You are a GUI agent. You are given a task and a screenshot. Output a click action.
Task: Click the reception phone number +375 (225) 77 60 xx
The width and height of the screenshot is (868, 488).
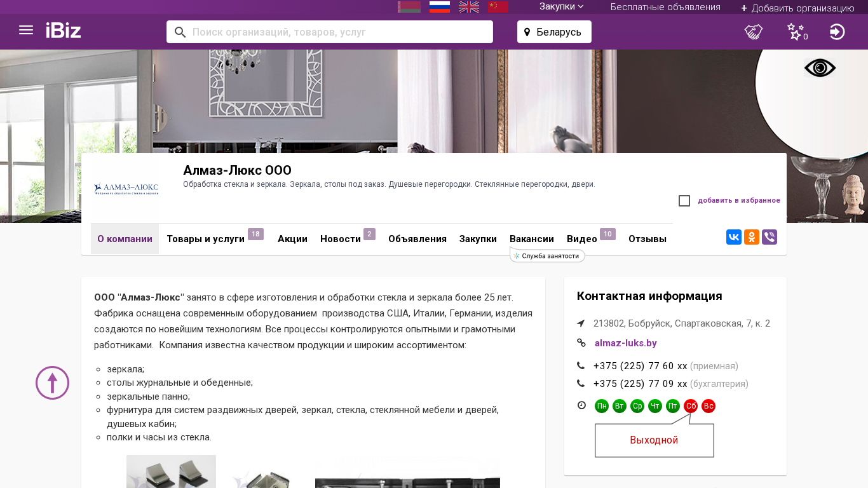(641, 366)
